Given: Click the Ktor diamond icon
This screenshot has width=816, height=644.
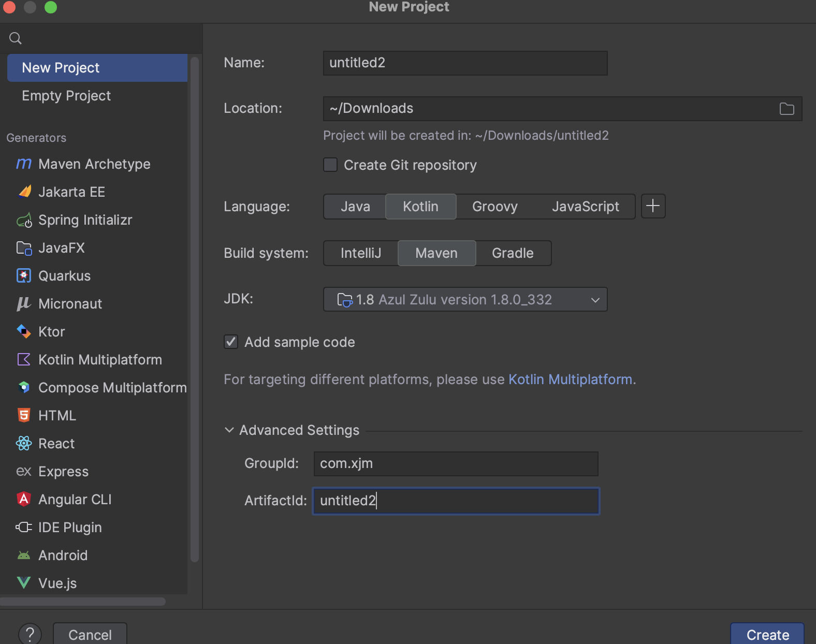Looking at the screenshot, I should click(24, 331).
